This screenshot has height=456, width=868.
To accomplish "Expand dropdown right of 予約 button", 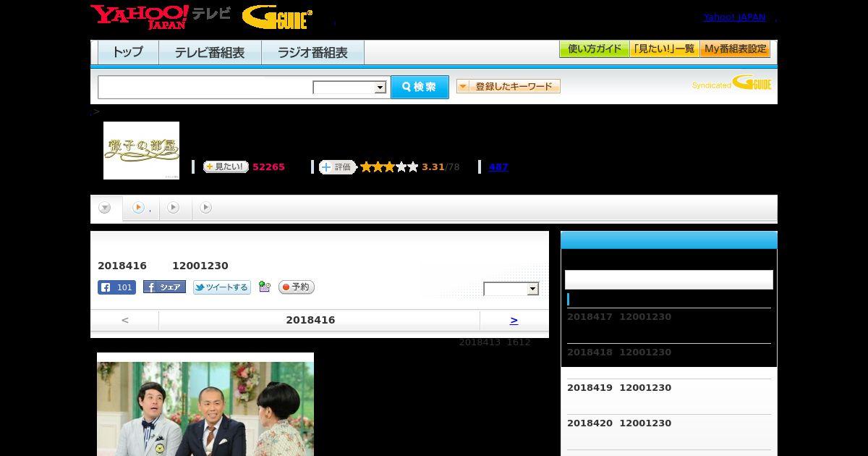I will click(511, 289).
